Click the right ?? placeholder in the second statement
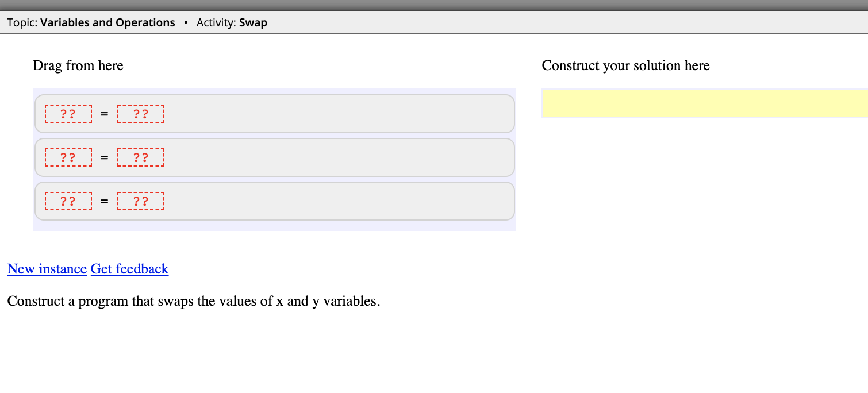The width and height of the screenshot is (868, 393). [141, 157]
